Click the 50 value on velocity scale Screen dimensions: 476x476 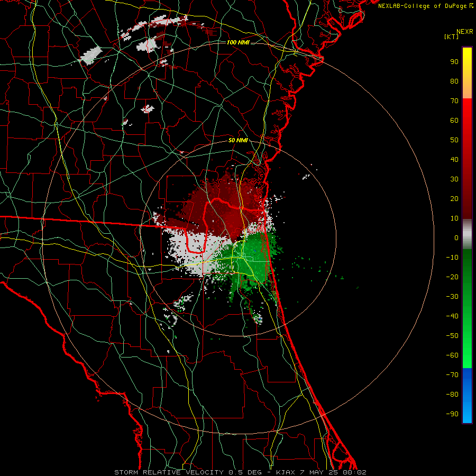point(454,140)
